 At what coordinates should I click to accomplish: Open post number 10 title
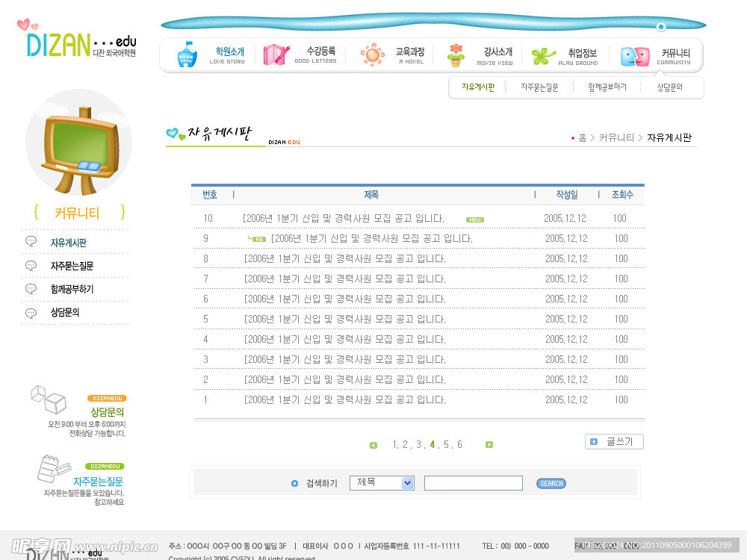click(x=344, y=219)
